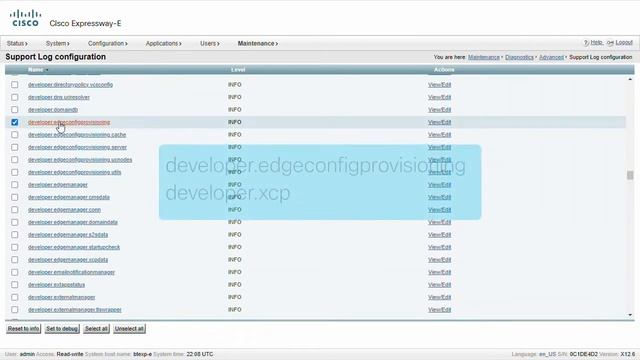Image resolution: width=640 pixels, height=360 pixels.
Task: Open the Help icon link
Action: click(x=593, y=43)
